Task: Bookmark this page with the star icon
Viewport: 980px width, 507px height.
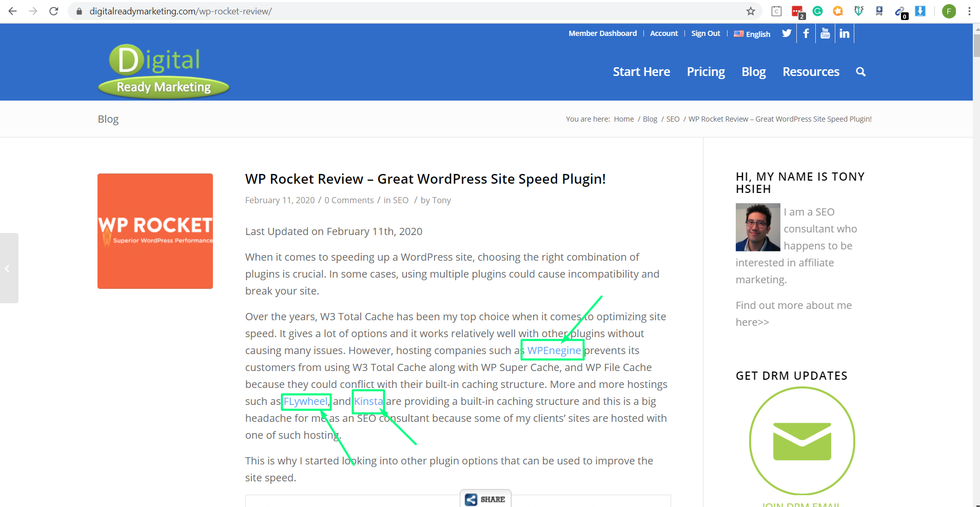Action: click(x=751, y=11)
